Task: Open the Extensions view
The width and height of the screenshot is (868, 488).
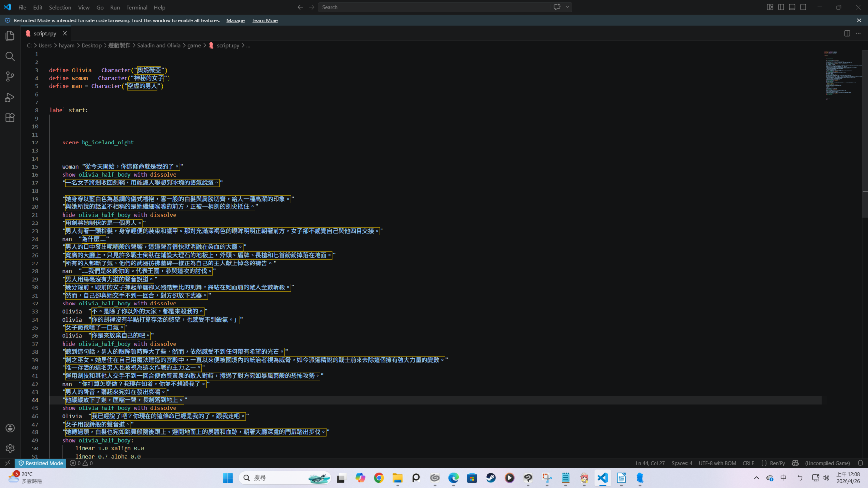Action: coord(10,118)
